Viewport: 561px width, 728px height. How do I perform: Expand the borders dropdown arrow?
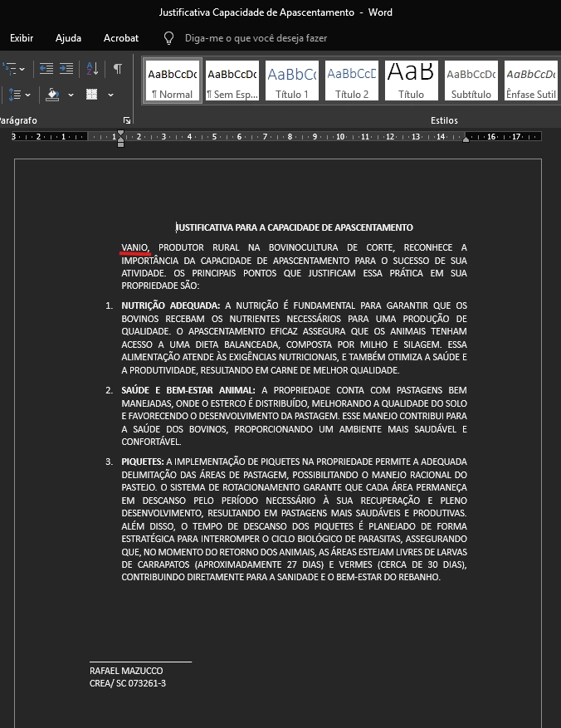(x=109, y=95)
